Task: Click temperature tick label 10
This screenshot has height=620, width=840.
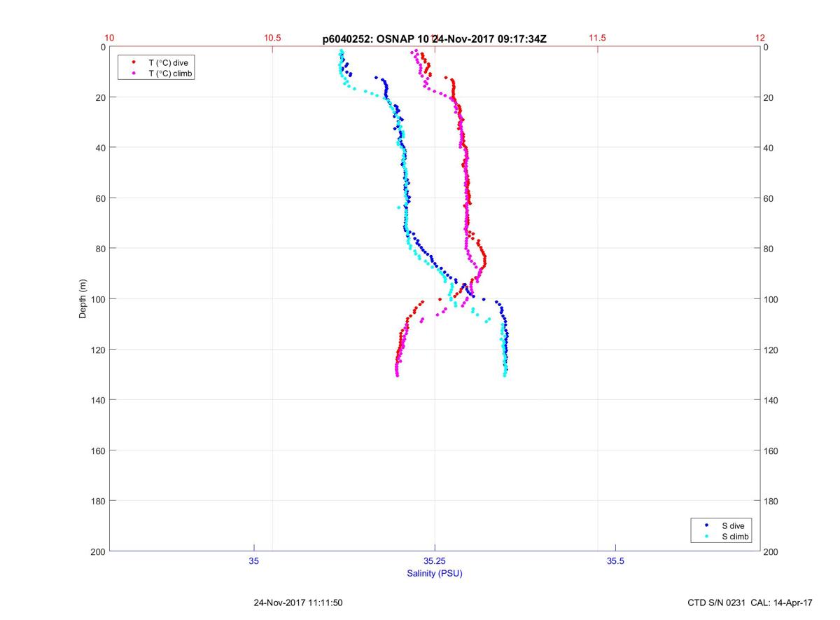Action: click(x=109, y=38)
